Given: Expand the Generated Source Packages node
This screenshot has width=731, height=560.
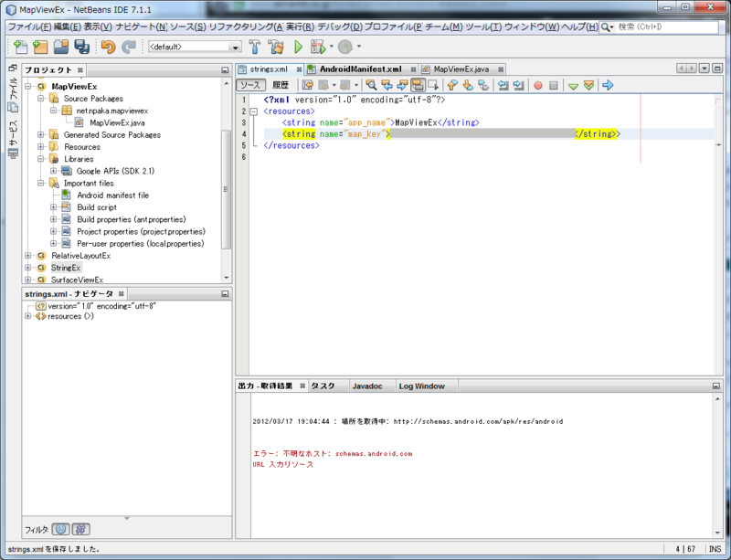Looking at the screenshot, I should [x=41, y=135].
